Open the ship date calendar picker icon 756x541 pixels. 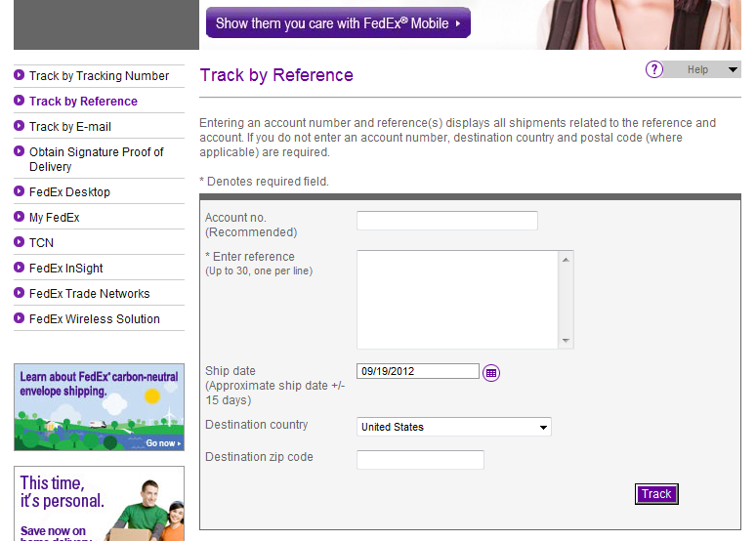[491, 373]
